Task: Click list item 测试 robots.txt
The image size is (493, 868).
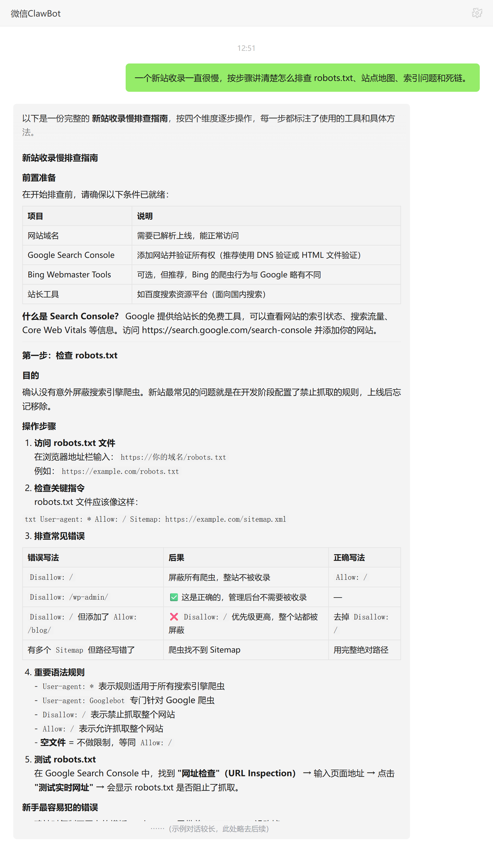Action: 65,759
